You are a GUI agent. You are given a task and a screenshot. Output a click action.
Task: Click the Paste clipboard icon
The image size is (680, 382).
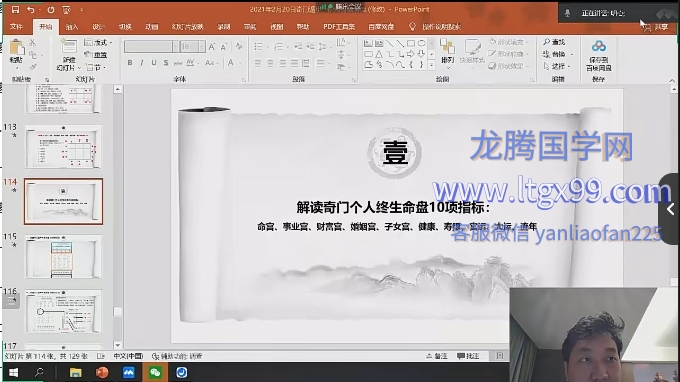(16, 48)
